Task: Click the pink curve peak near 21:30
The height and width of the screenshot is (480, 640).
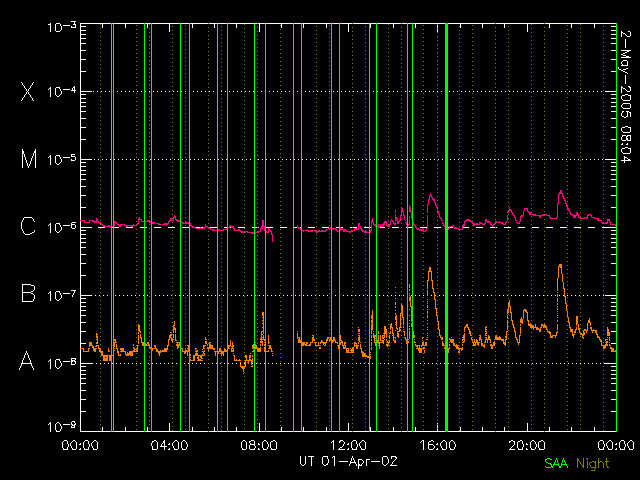Action: point(561,191)
